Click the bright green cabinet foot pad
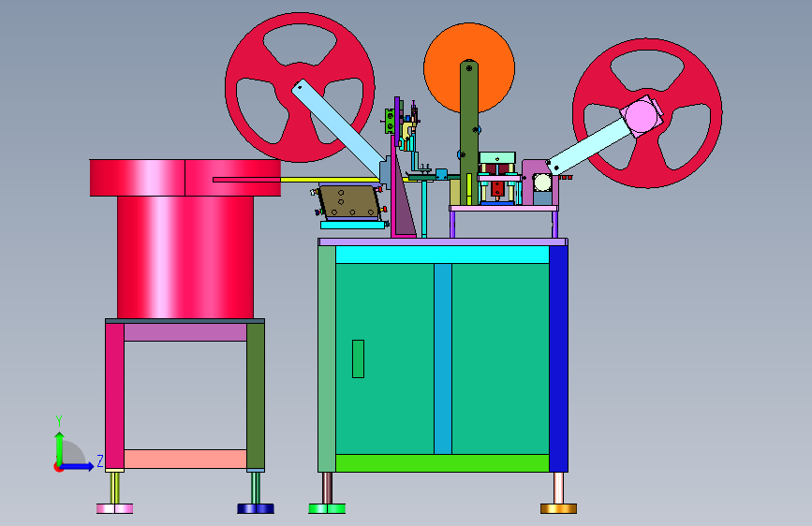Screen dimensions: 812x526 (x=327, y=508)
